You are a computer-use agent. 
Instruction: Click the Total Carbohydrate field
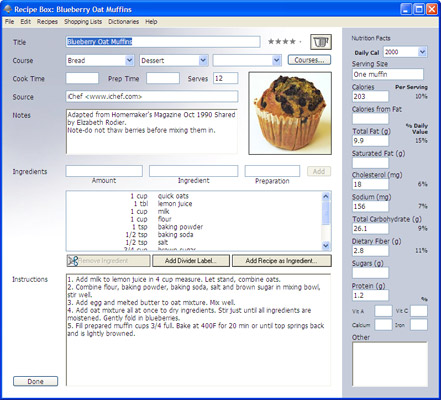(x=370, y=228)
